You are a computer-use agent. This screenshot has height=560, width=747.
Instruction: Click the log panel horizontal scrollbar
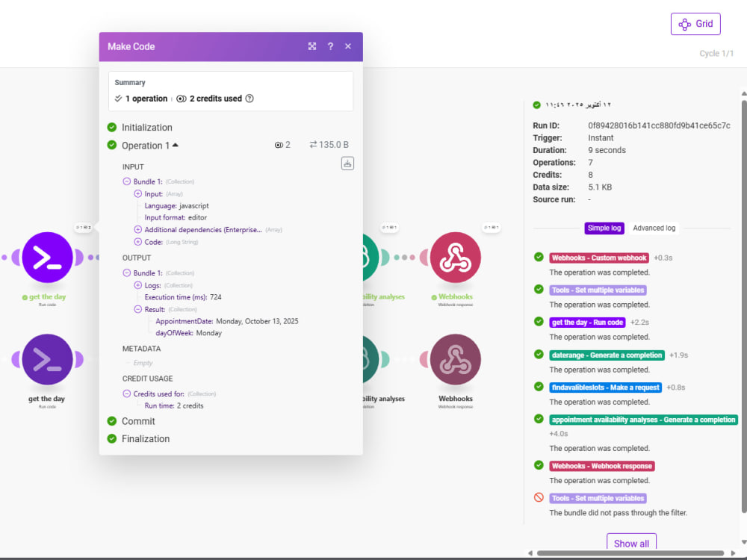(x=630, y=553)
